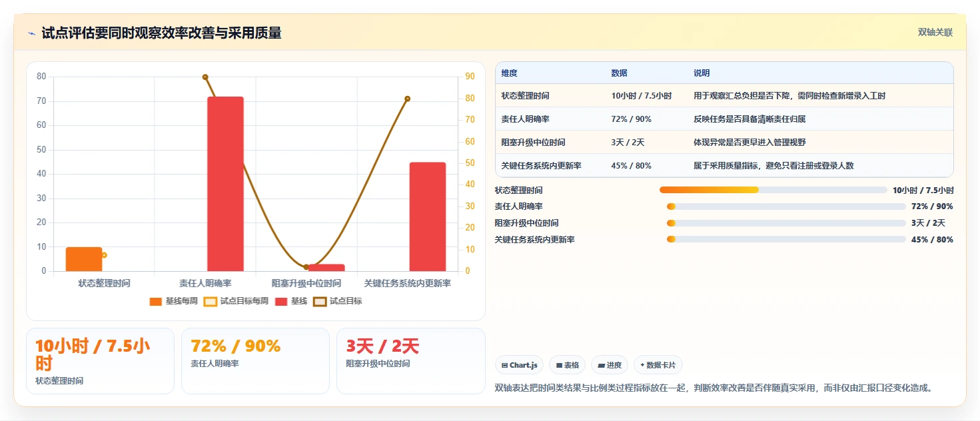Click the table cell 3天 / 2天
The width and height of the screenshot is (980, 421).
tap(628, 143)
